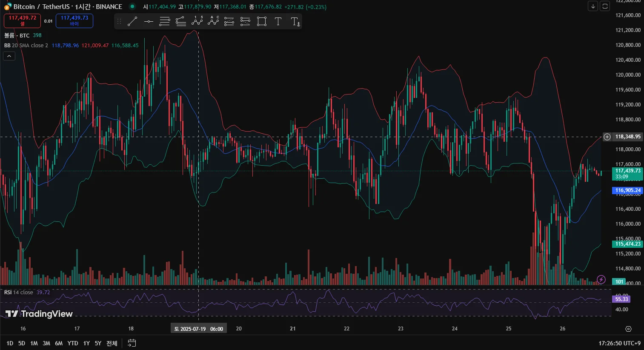644x350 pixels.
Task: Choose the Elliott Impulse Wave 12345 tool
Action: pyautogui.click(x=197, y=21)
